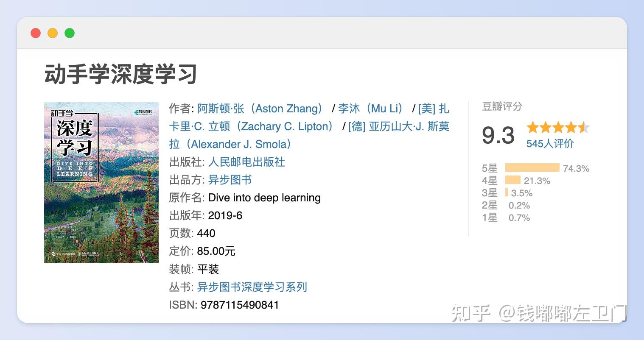
Task: Click the half-filled fifth star icon
Action: pyautogui.click(x=584, y=128)
